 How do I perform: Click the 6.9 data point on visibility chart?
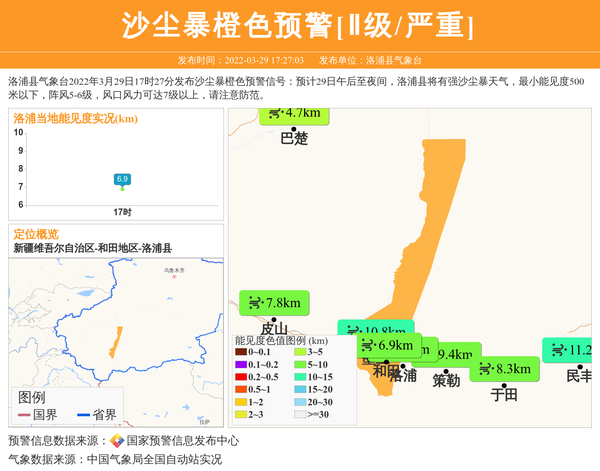point(122,180)
